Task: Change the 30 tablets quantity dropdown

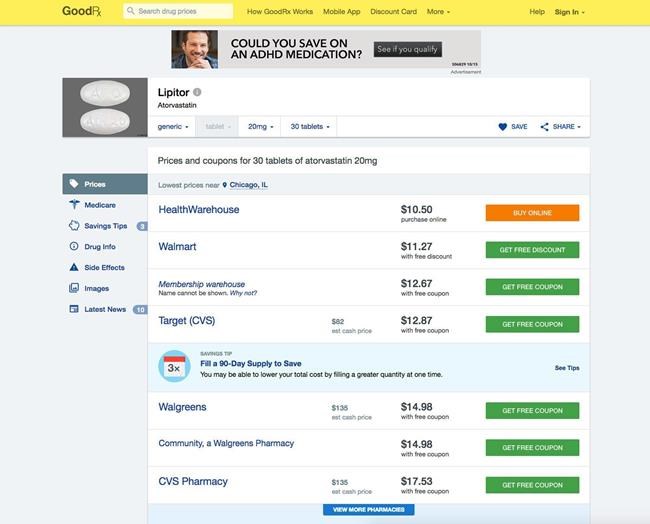Action: (310, 127)
